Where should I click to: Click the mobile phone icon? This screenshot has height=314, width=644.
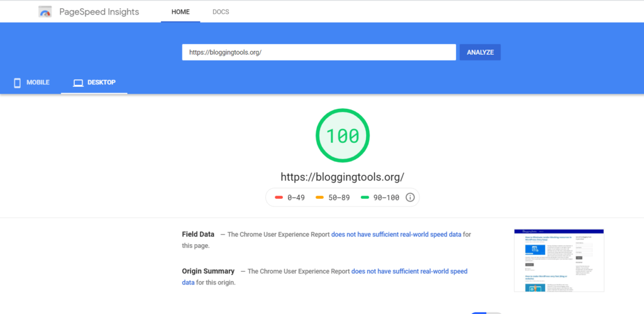(17, 82)
